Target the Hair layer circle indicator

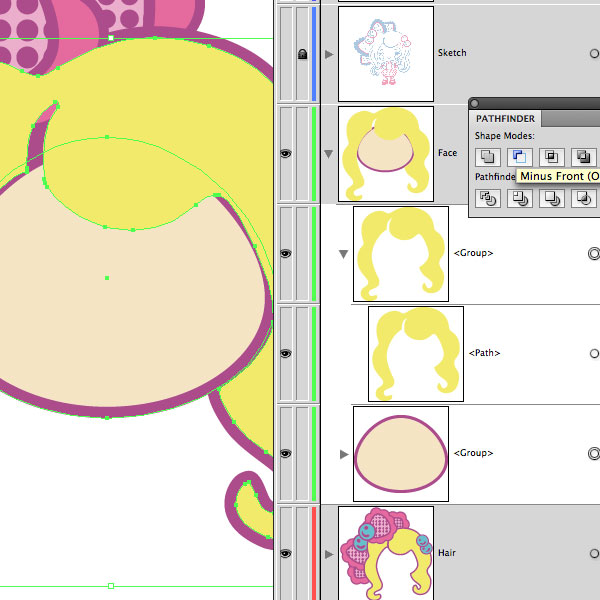594,554
